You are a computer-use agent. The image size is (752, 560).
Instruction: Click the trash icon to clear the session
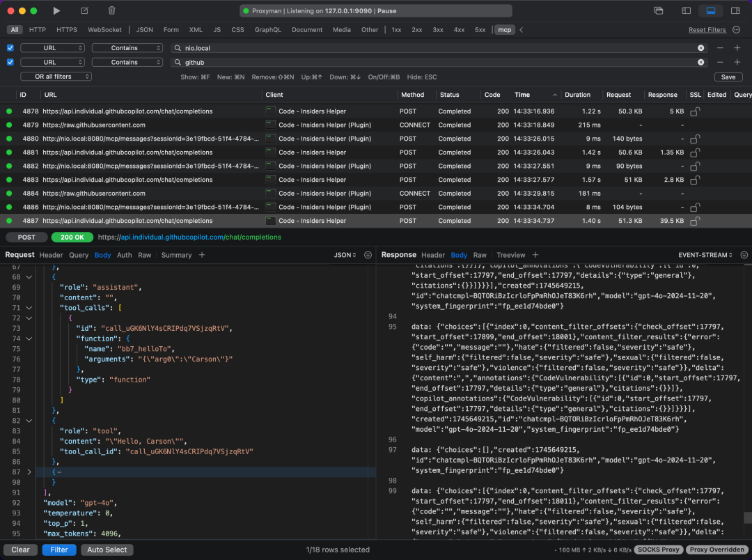[111, 11]
